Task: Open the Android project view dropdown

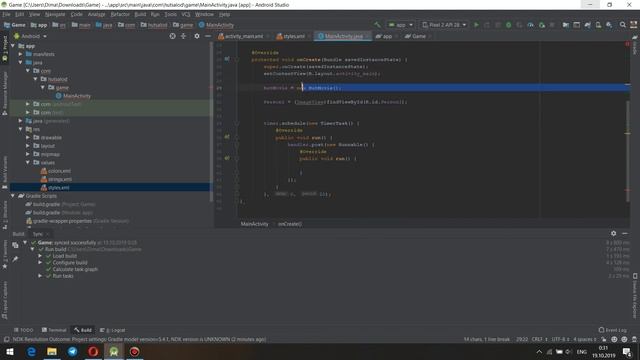Action: coord(31,36)
